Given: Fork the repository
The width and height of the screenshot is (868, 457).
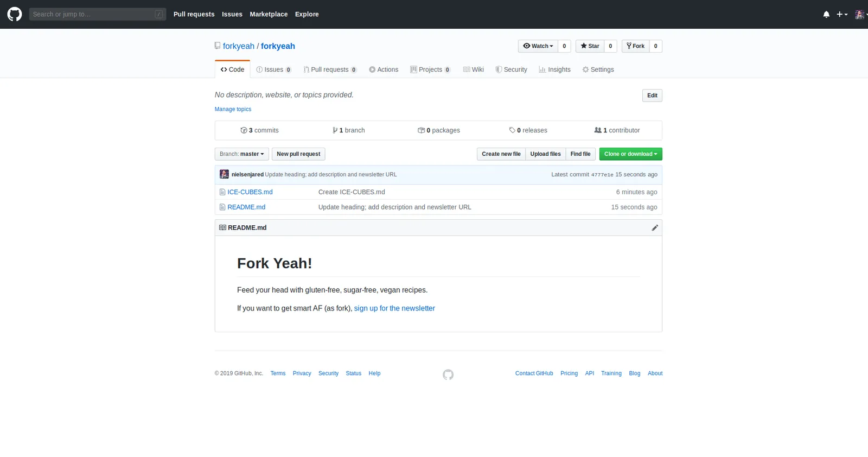Looking at the screenshot, I should (635, 46).
